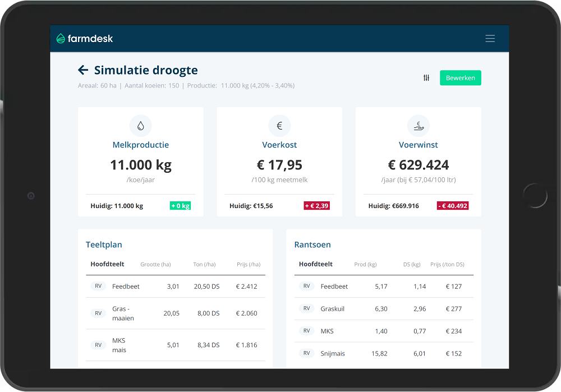Click the red + € 2,39 difference badge
This screenshot has height=392, width=561.
(316, 206)
